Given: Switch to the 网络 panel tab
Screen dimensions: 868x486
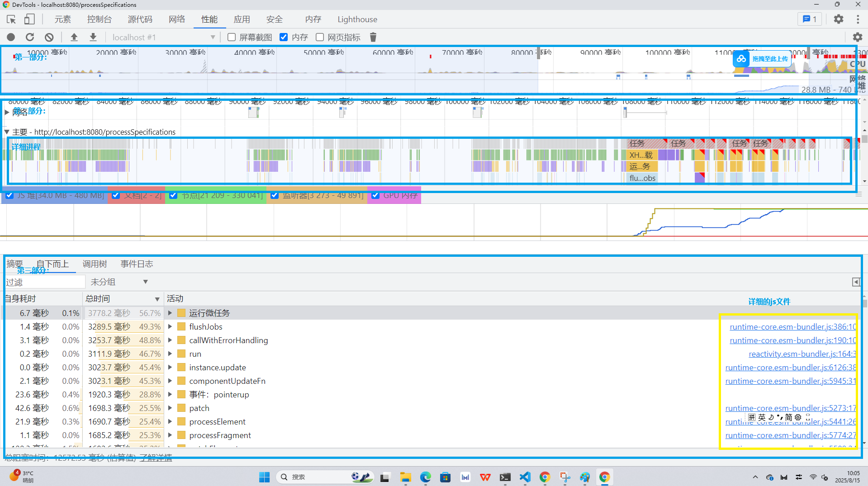Looking at the screenshot, I should point(177,19).
